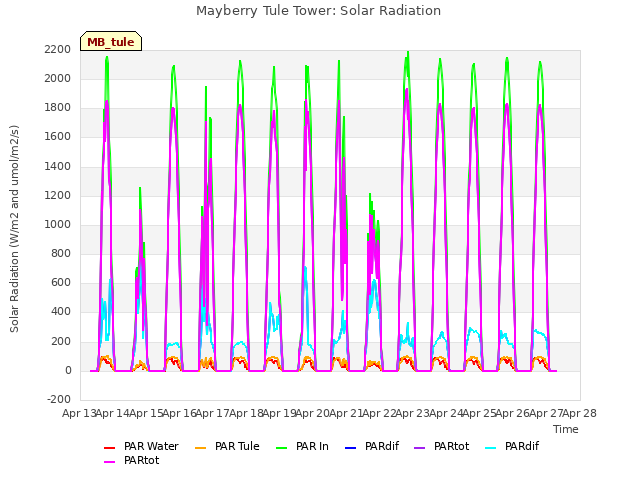The height and width of the screenshot is (480, 640).
Task: Click the x-axis title Time
Action: [566, 429]
